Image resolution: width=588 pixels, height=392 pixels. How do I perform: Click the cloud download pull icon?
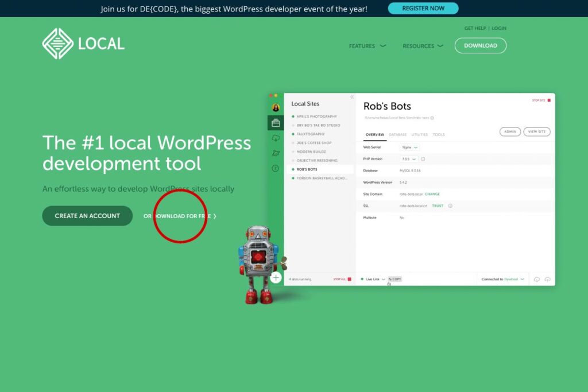click(537, 279)
